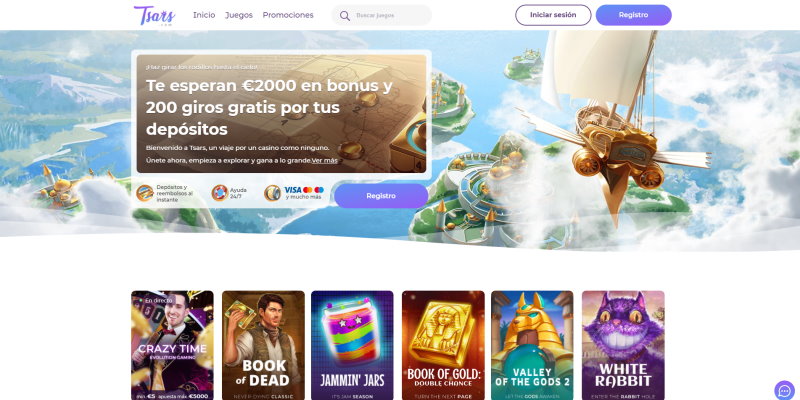Click the Registro button in header
The width and height of the screenshot is (800, 400).
click(634, 15)
